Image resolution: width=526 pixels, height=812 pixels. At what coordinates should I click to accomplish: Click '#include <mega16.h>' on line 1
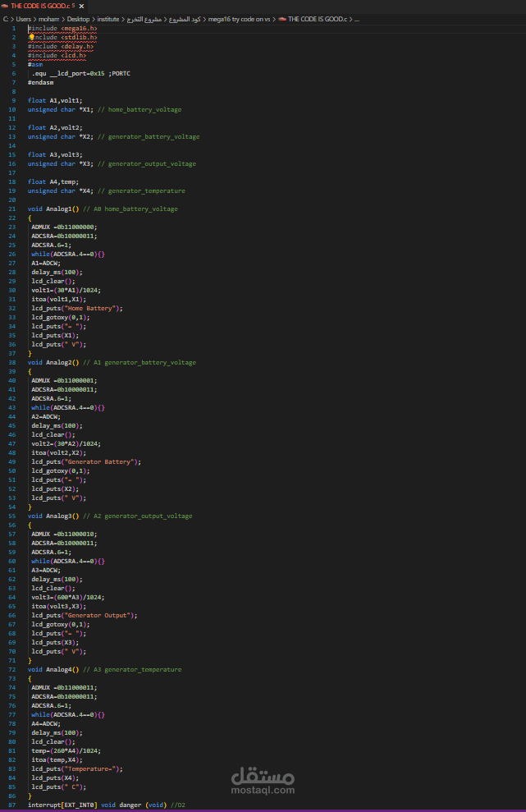(x=62, y=29)
